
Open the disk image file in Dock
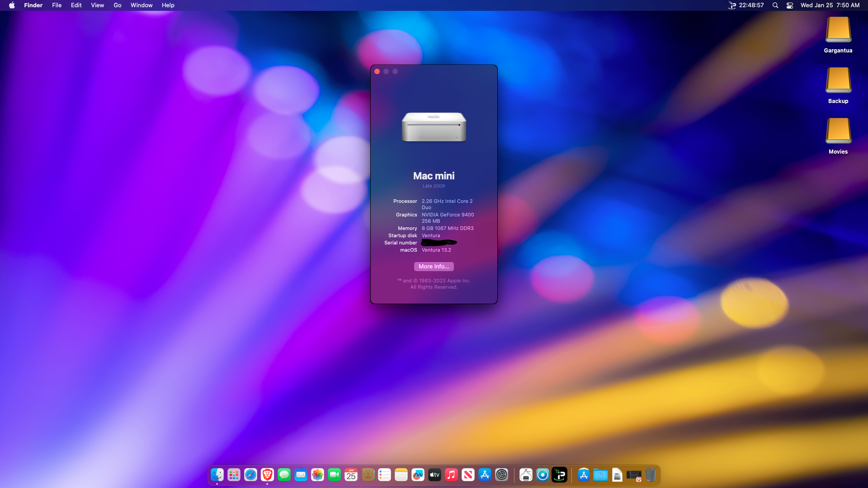click(617, 475)
